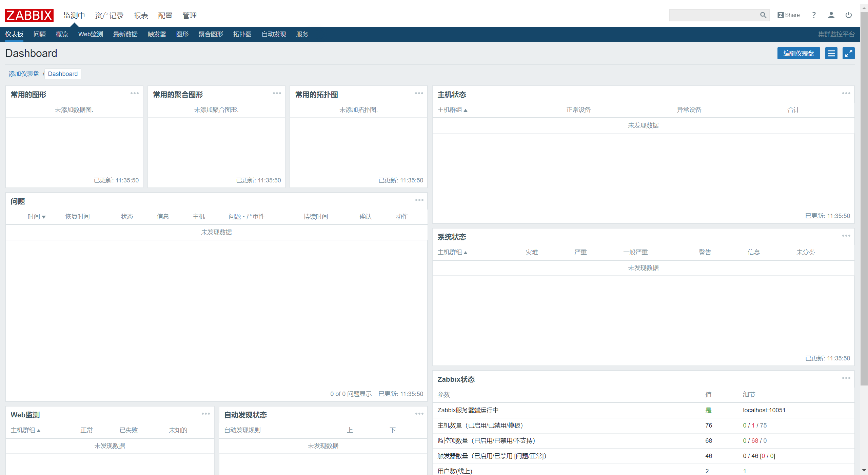Open the 问题 widget three-dots menu
Image resolution: width=868 pixels, height=475 pixels.
[419, 200]
